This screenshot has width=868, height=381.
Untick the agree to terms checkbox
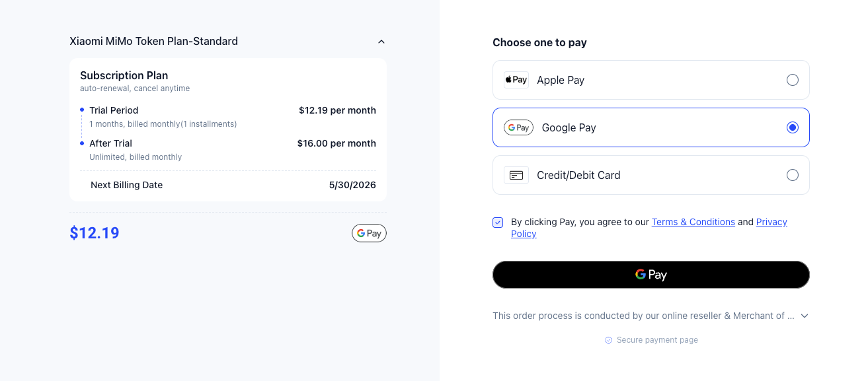(x=498, y=223)
